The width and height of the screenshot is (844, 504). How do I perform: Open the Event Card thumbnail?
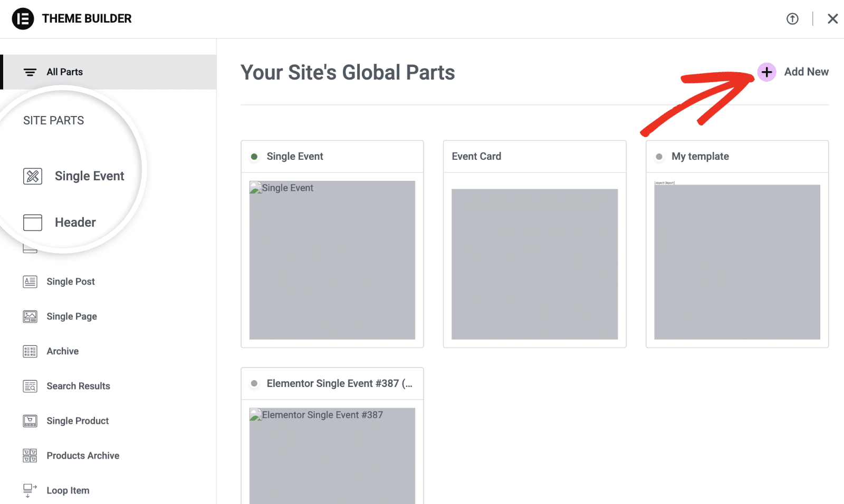[534, 264]
